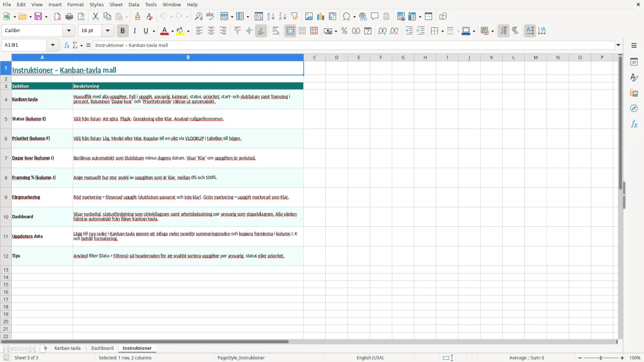The image size is (644, 362).
Task: Increase cell indent
Action: (409, 31)
